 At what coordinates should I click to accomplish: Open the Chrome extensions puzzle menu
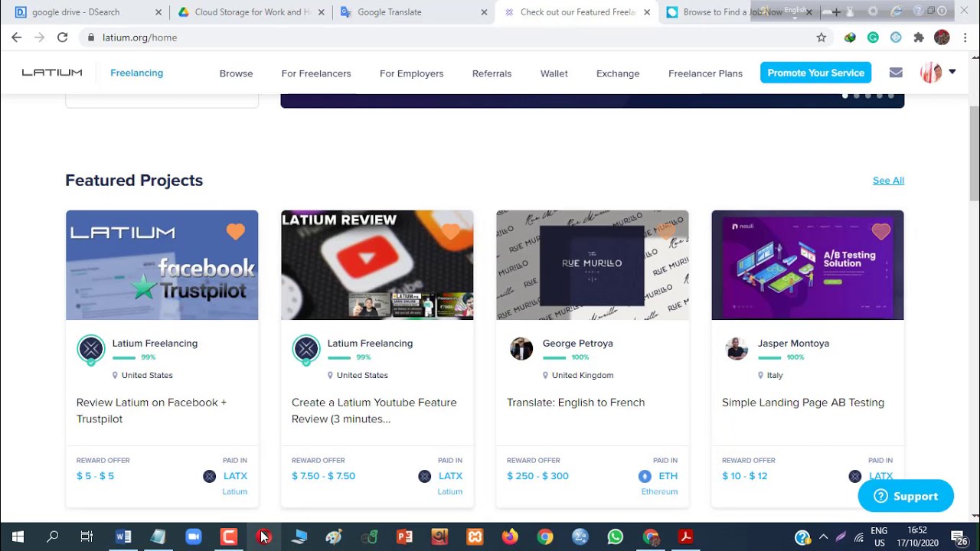click(919, 37)
